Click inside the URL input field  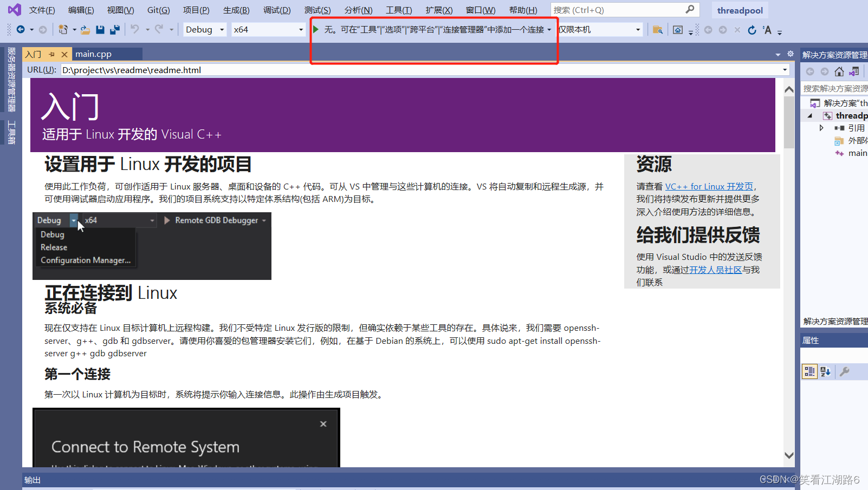tap(325, 70)
